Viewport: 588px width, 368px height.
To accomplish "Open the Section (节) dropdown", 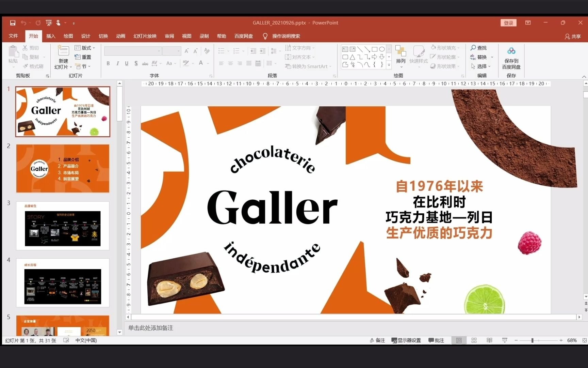I will (x=83, y=66).
